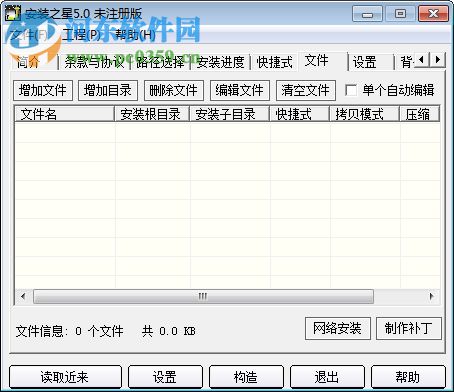Close the 安装之星 window
Image resolution: width=454 pixels, height=392 pixels.
pos(433,14)
